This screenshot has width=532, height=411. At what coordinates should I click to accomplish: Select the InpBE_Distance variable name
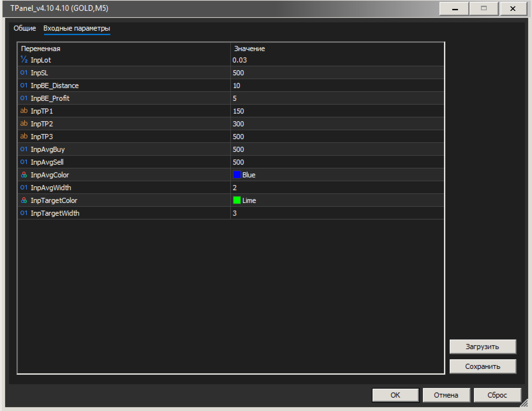point(55,86)
